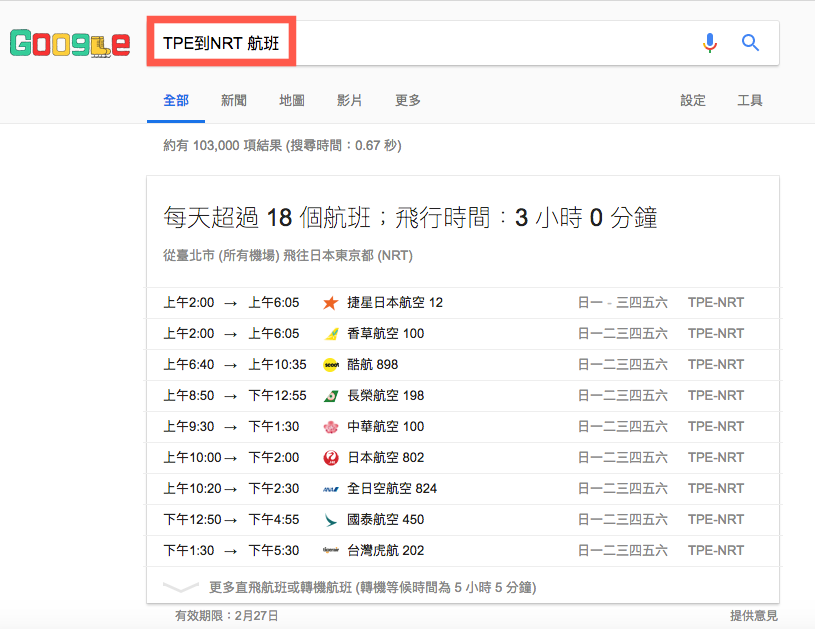The height and width of the screenshot is (629, 815).
Task: Click the Jetstar Japan star logo
Action: click(331, 303)
